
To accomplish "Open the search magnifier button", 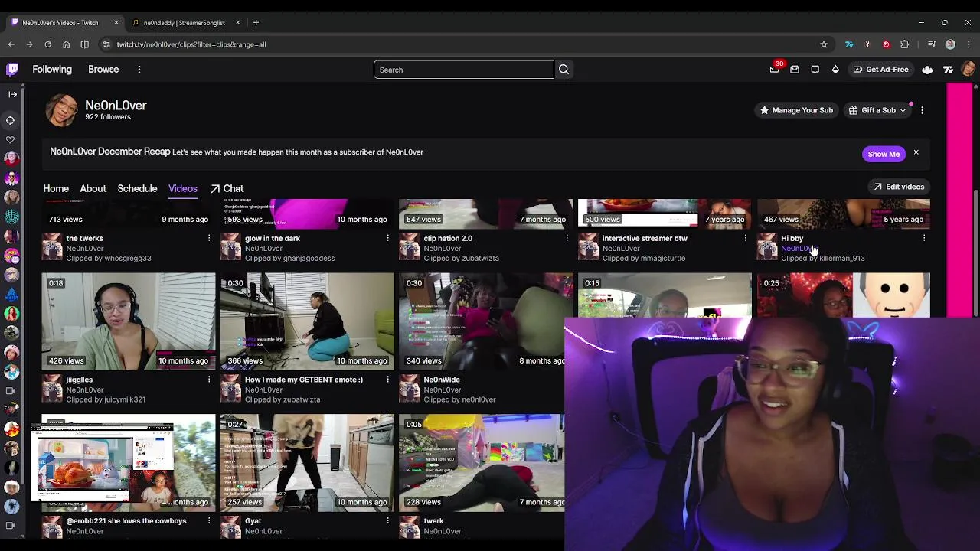I will (x=563, y=70).
